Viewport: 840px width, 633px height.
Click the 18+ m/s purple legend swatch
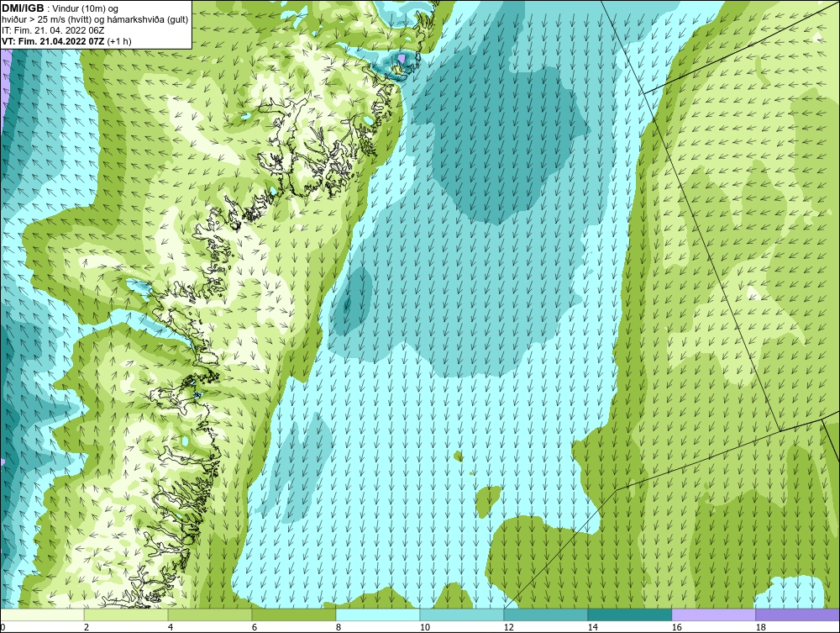[798, 615]
